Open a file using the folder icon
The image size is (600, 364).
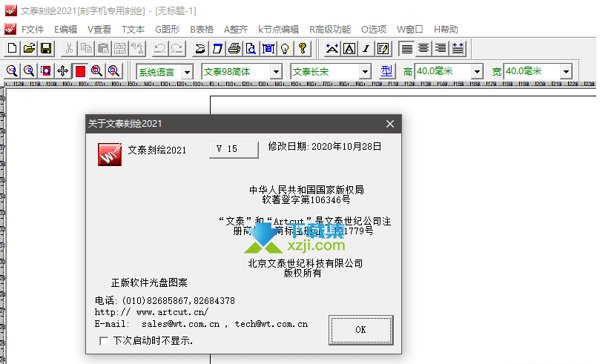point(29,49)
